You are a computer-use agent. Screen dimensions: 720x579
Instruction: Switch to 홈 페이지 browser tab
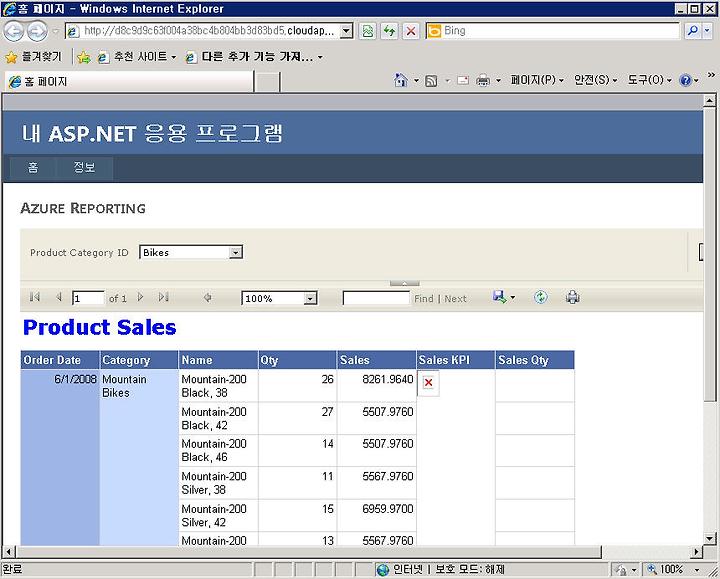(x=129, y=82)
